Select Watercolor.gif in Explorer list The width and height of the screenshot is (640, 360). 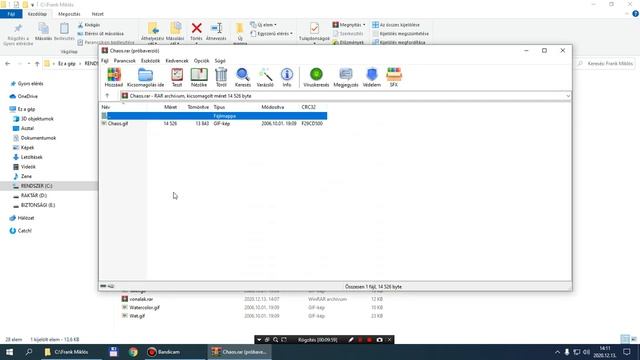(x=144, y=308)
